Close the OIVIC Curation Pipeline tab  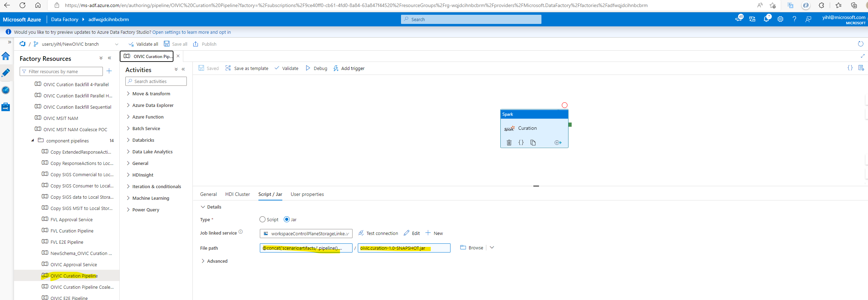pos(178,56)
